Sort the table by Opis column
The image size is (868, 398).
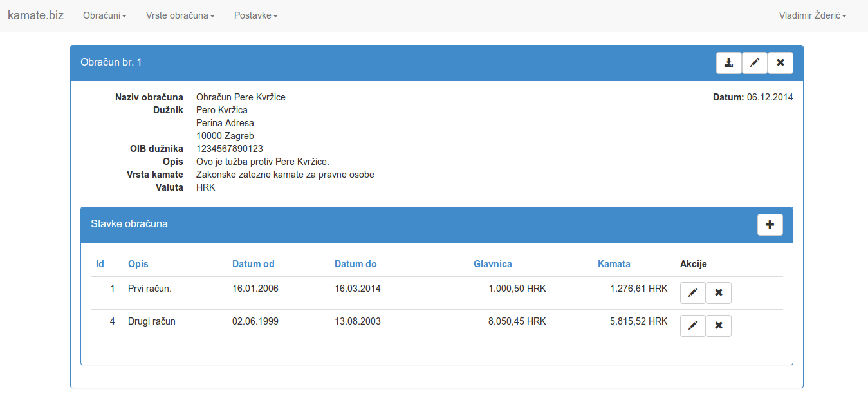[138, 264]
